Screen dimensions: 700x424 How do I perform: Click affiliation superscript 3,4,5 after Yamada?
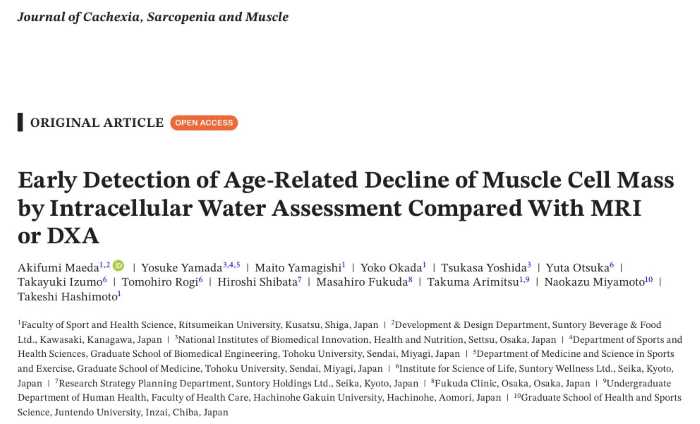click(232, 265)
